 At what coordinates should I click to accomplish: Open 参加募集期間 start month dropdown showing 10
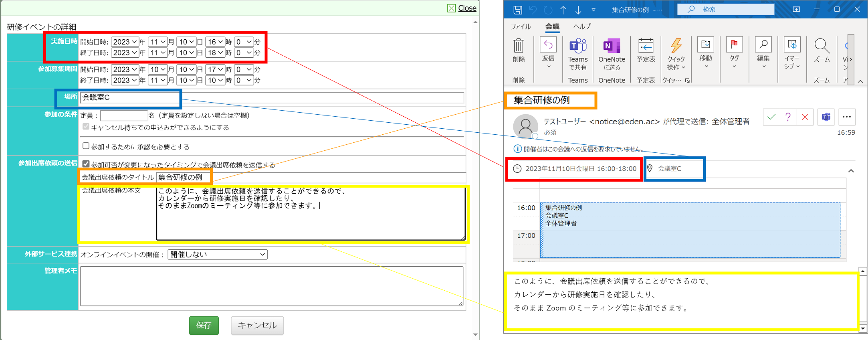coord(157,69)
